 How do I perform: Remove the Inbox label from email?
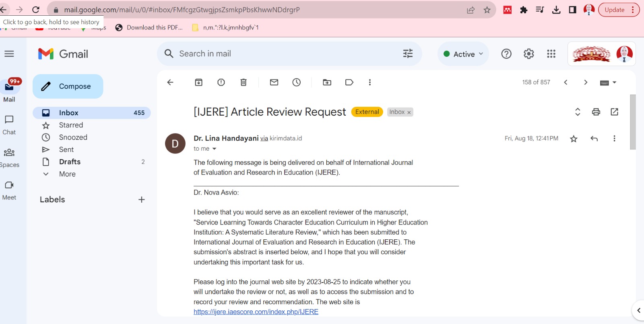(409, 112)
